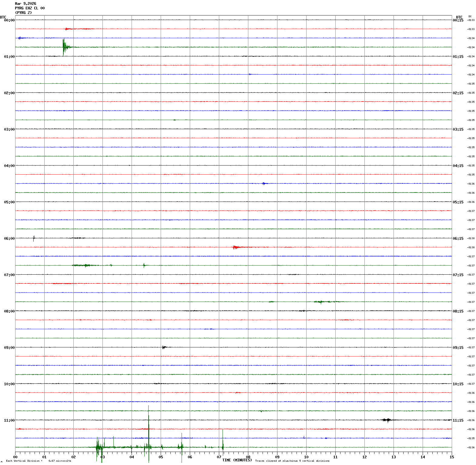
Task: Click the small blue event on 04:30 trace
Action: (264, 183)
